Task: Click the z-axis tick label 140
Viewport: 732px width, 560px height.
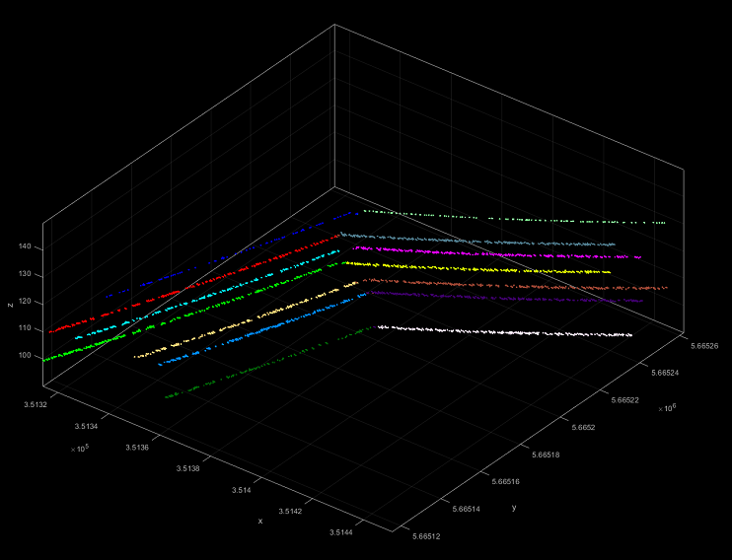Action: click(x=24, y=246)
